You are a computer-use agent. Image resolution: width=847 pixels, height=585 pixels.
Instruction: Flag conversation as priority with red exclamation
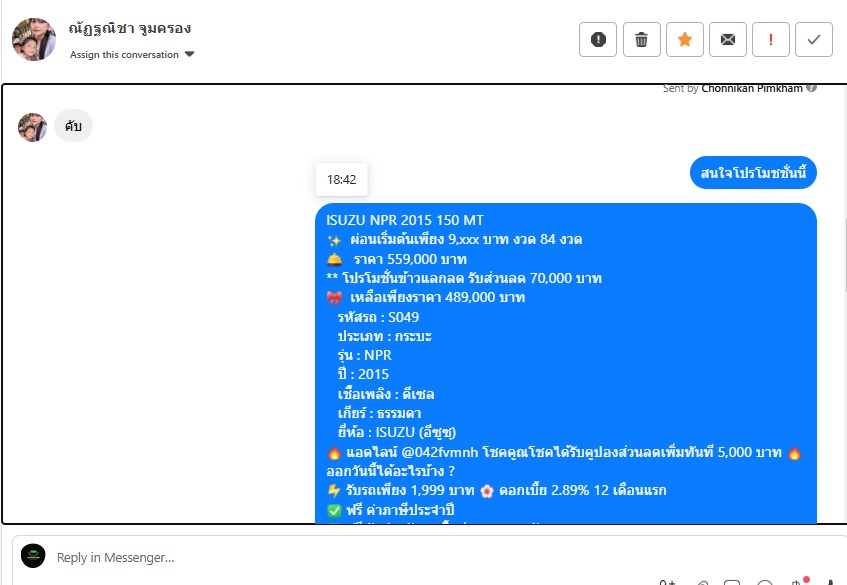(771, 39)
